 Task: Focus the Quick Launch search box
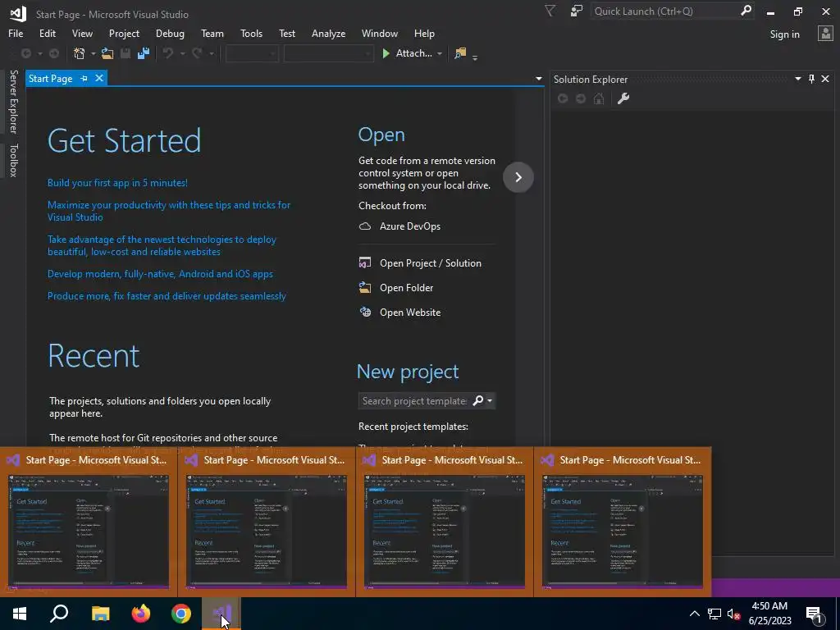[x=664, y=11]
